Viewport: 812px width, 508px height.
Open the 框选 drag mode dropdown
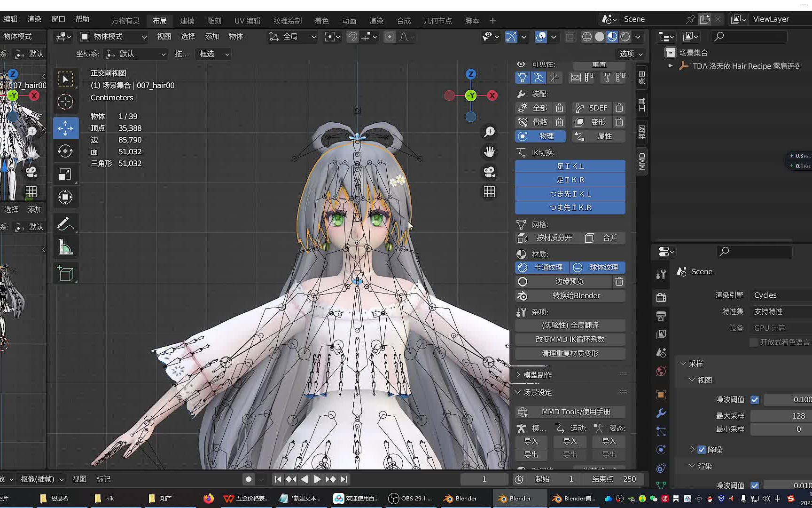tap(214, 54)
